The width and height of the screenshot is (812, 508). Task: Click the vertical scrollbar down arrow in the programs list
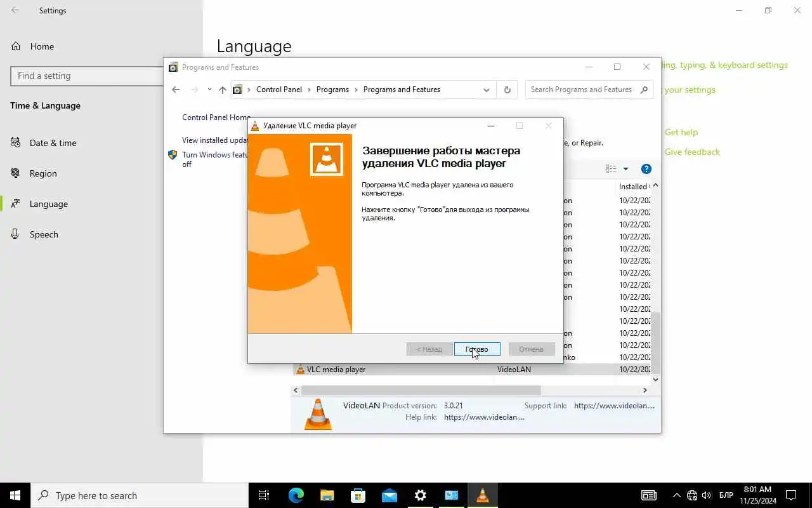coord(656,380)
